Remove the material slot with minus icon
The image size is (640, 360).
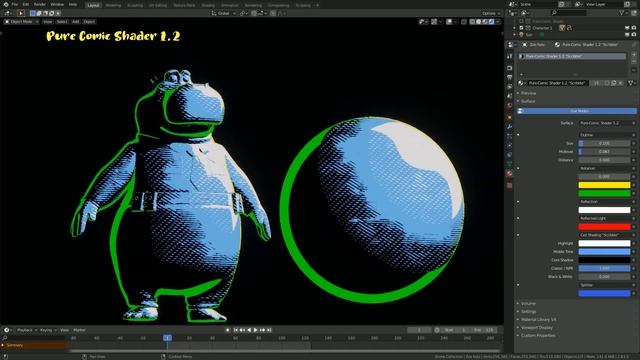[634, 61]
